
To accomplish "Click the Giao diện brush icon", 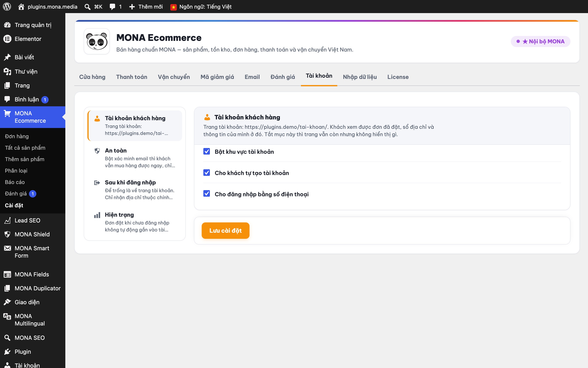I will pyautogui.click(x=7, y=302).
